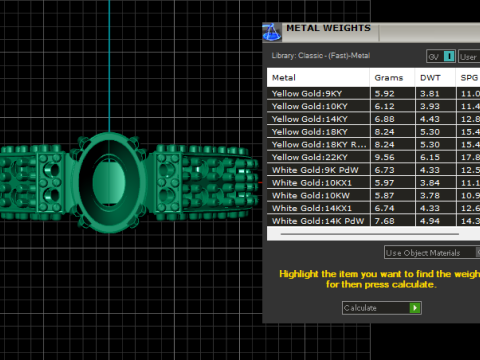Viewport: 480px width, 360px height.
Task: Select the Yellow Gold:14KY row
Action: tap(373, 119)
